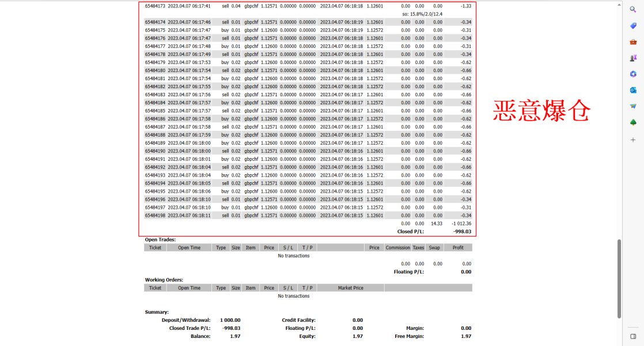Click the 'Balance:' label
Image resolution: width=644 pixels, height=346 pixels.
coord(200,336)
